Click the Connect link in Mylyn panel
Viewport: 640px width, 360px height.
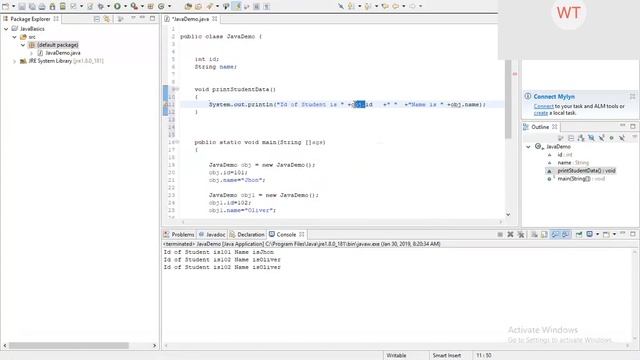click(x=543, y=106)
